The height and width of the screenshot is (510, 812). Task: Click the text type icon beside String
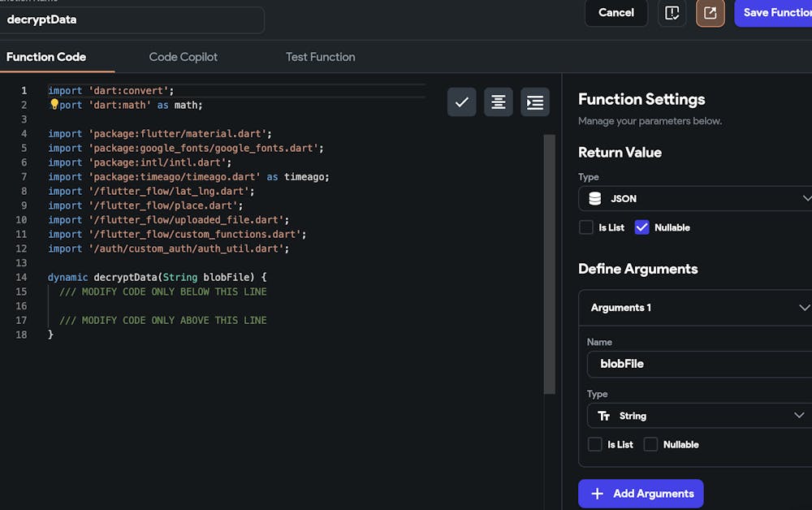(x=603, y=416)
